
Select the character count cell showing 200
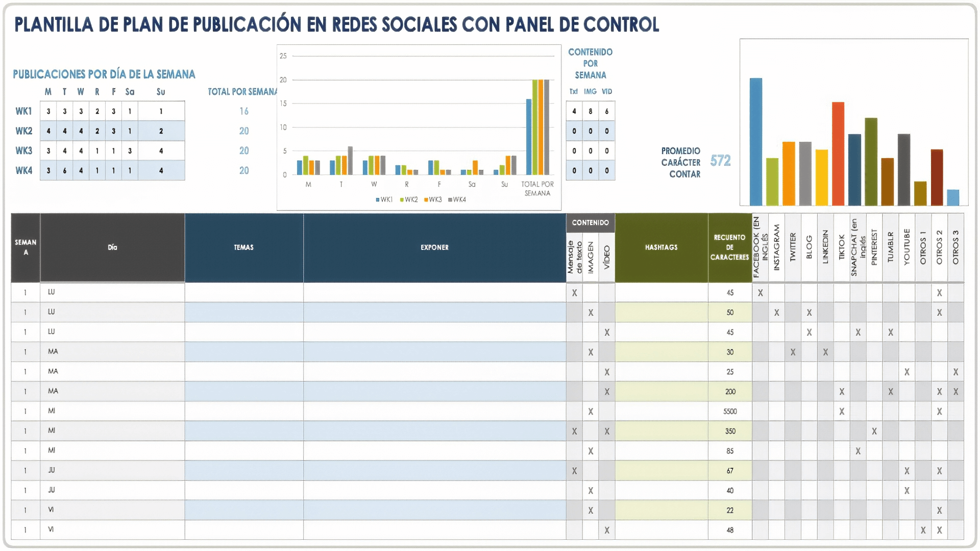coord(730,391)
